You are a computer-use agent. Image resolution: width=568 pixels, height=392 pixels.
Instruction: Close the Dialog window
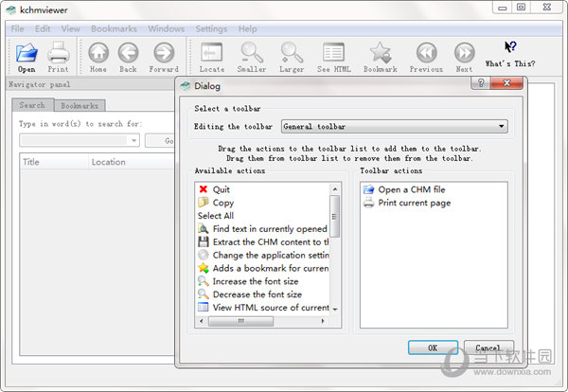pyautogui.click(x=506, y=83)
